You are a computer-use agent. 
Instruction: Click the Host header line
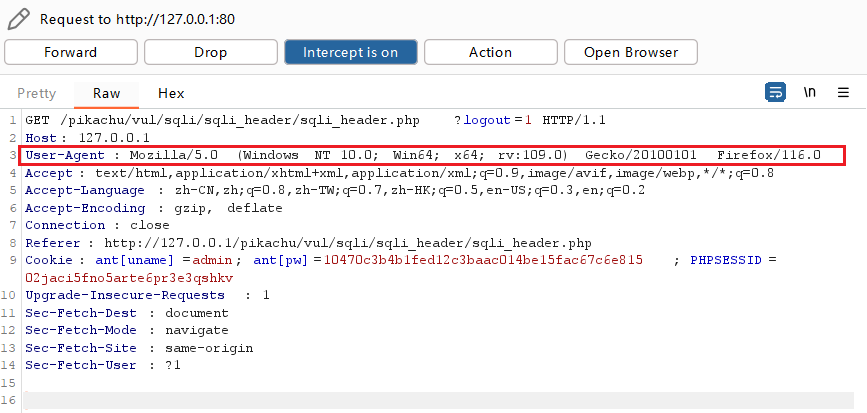(87, 138)
